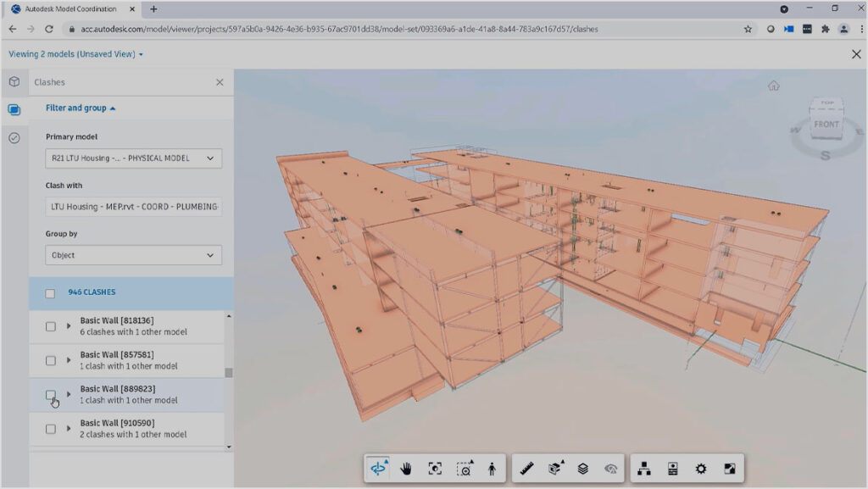Tick the Basic Wall [889823] checkbox

point(51,395)
